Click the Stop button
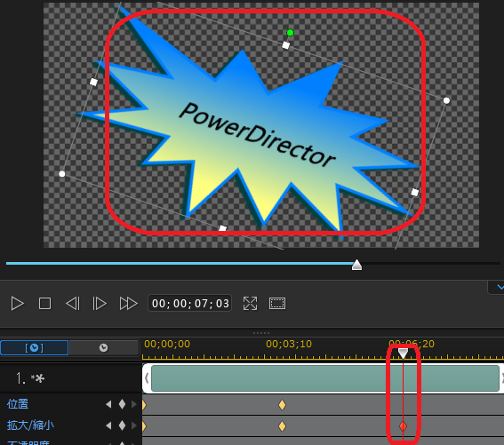 (44, 304)
